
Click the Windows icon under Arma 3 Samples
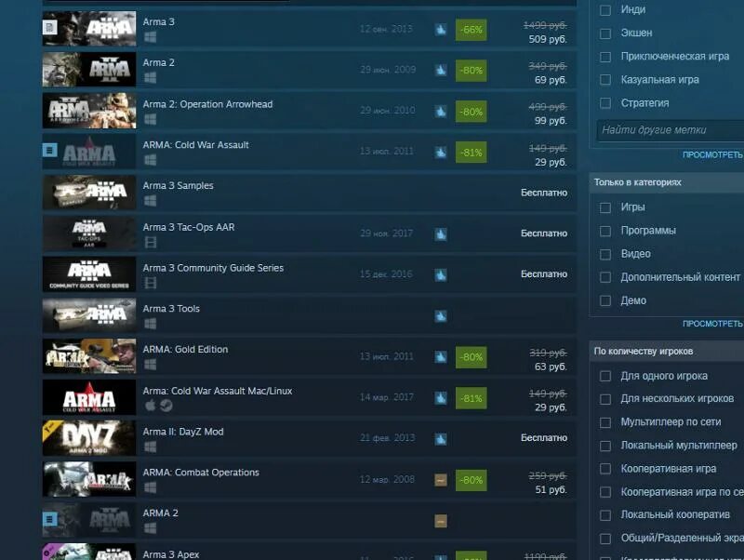pos(150,201)
